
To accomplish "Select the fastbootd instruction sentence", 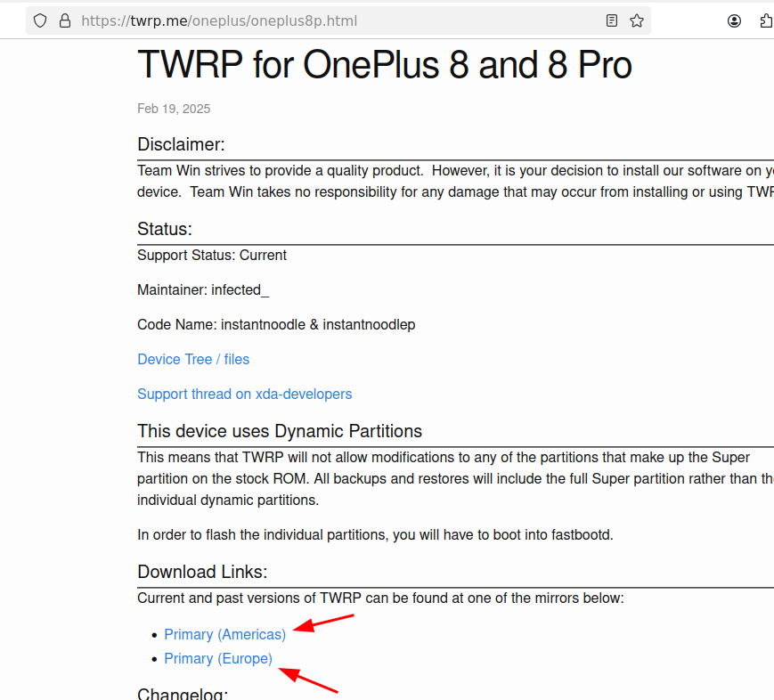I will click(375, 535).
